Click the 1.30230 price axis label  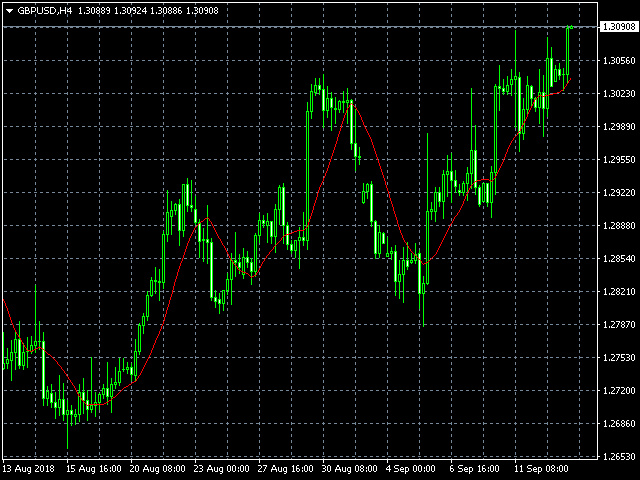pos(619,94)
